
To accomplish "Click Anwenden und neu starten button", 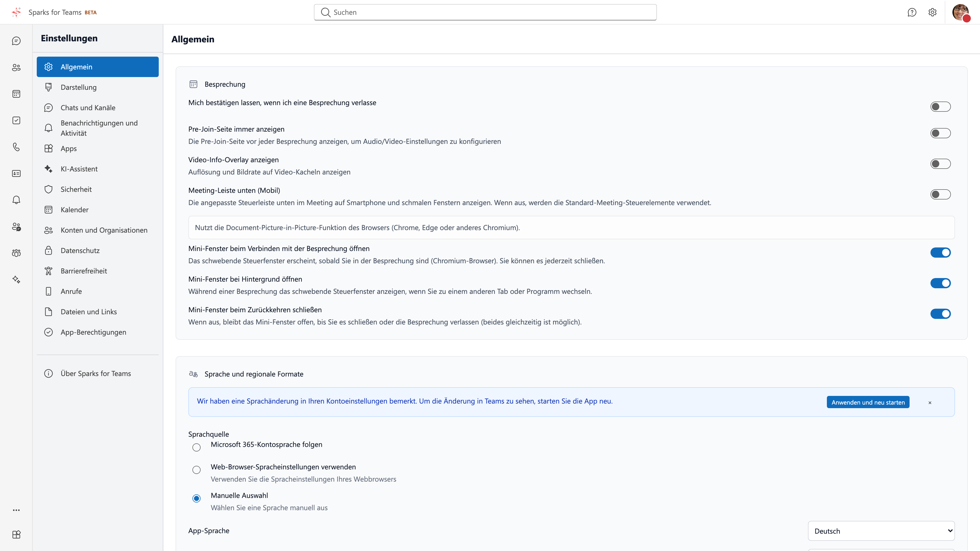I will 868,402.
